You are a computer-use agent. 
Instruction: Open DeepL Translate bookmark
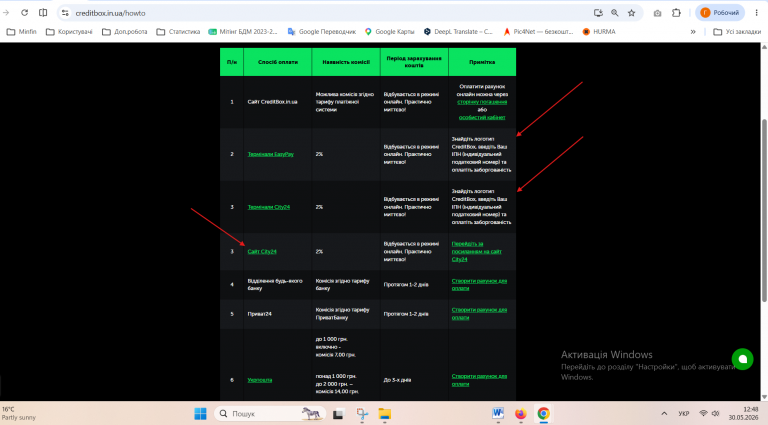click(458, 32)
